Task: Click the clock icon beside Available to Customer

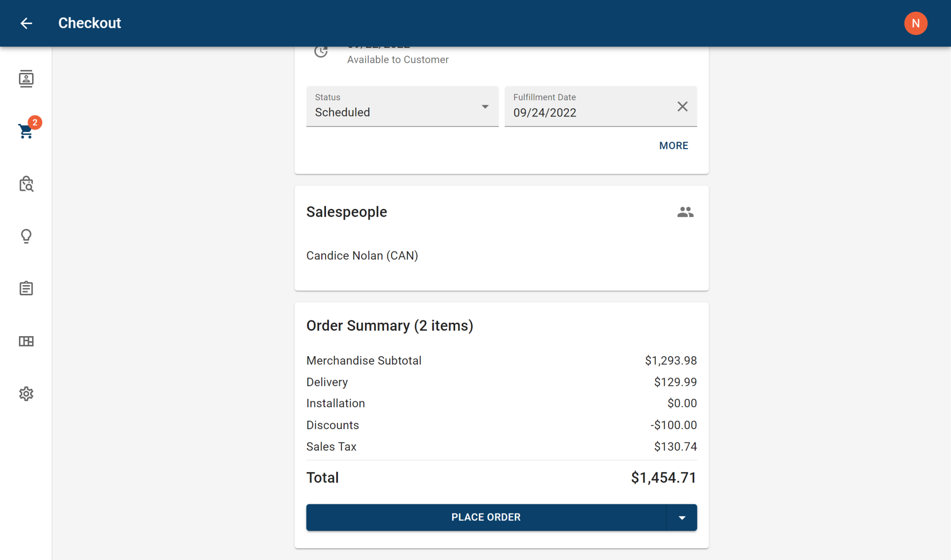Action: (x=321, y=52)
